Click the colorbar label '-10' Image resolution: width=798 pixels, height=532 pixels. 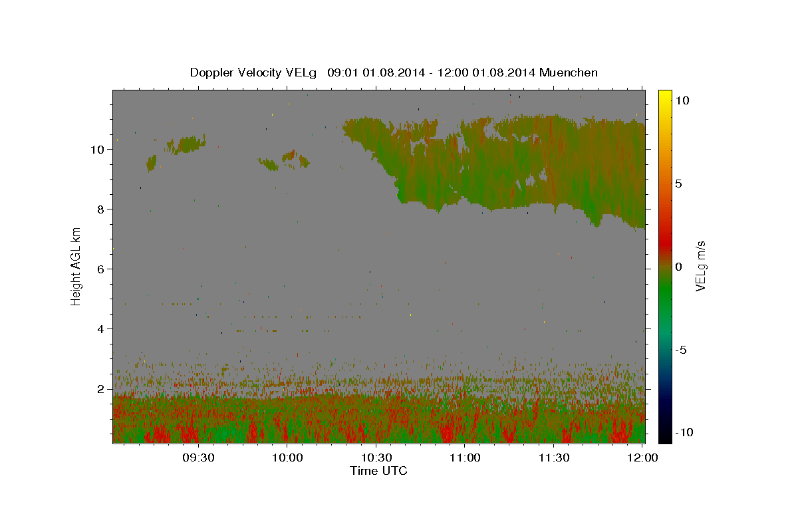[684, 432]
